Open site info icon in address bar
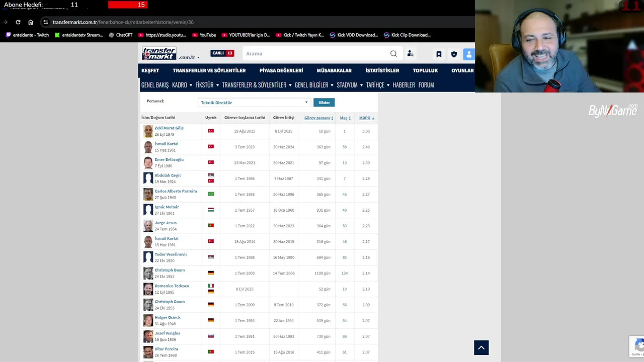Image resolution: width=644 pixels, height=362 pixels. [45, 22]
